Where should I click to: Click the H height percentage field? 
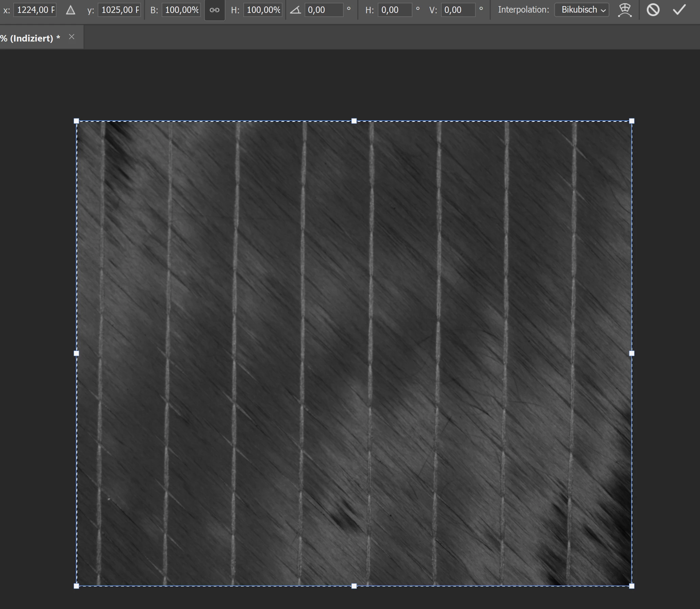pos(263,10)
